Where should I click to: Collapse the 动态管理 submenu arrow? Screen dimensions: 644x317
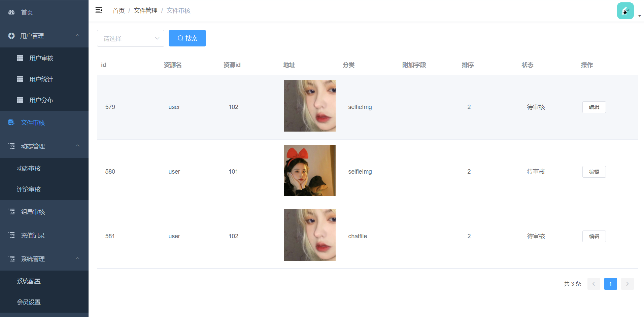point(78,146)
